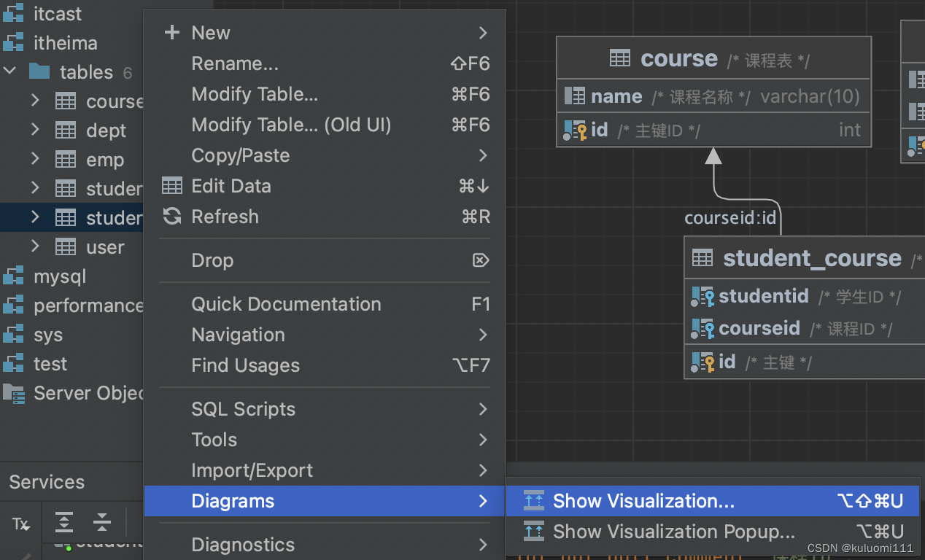Screen dimensions: 925x560
Task: Open Quick Documentation
Action: coord(325,304)
